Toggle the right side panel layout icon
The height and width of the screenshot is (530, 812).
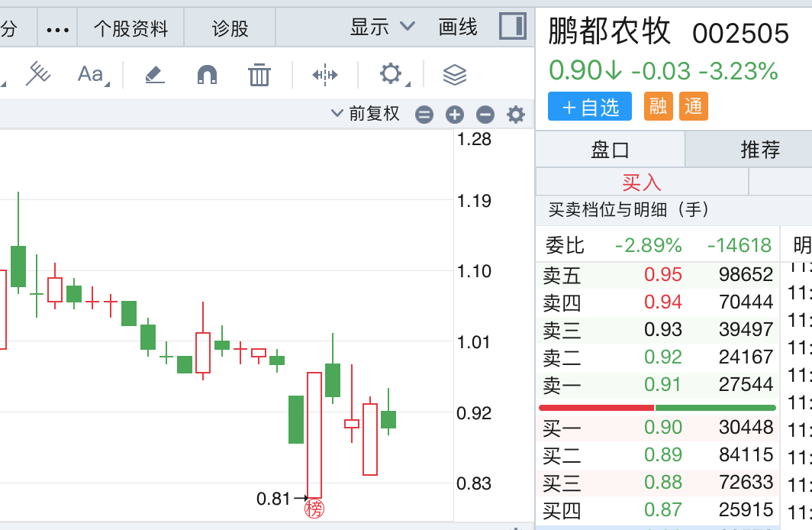pos(512,27)
